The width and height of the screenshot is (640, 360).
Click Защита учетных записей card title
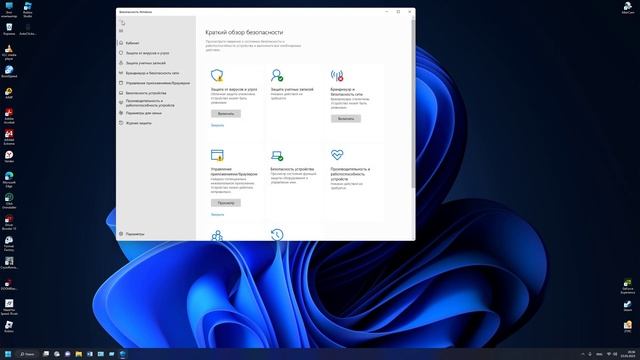click(x=292, y=89)
